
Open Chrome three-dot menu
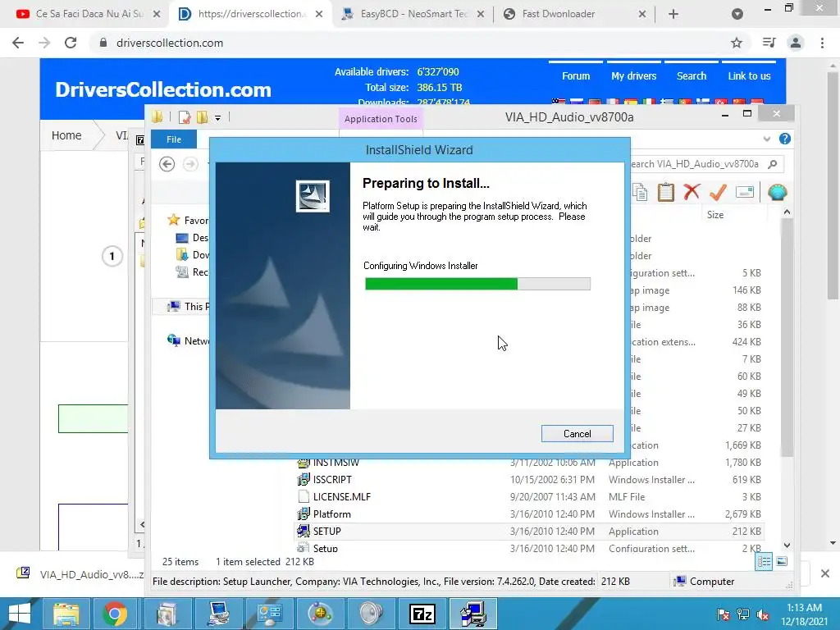pos(822,43)
